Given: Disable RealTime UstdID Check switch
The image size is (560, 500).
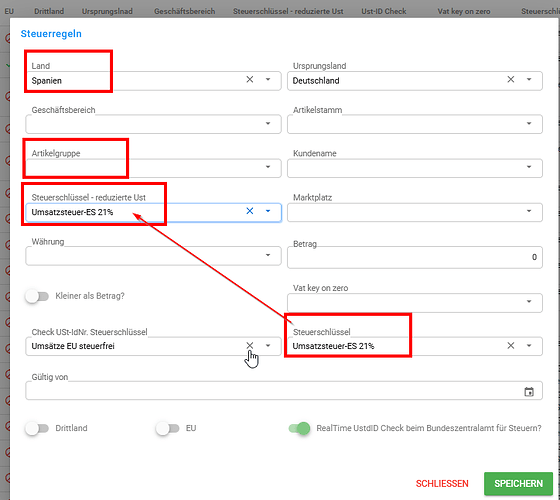Looking at the screenshot, I should (299, 428).
